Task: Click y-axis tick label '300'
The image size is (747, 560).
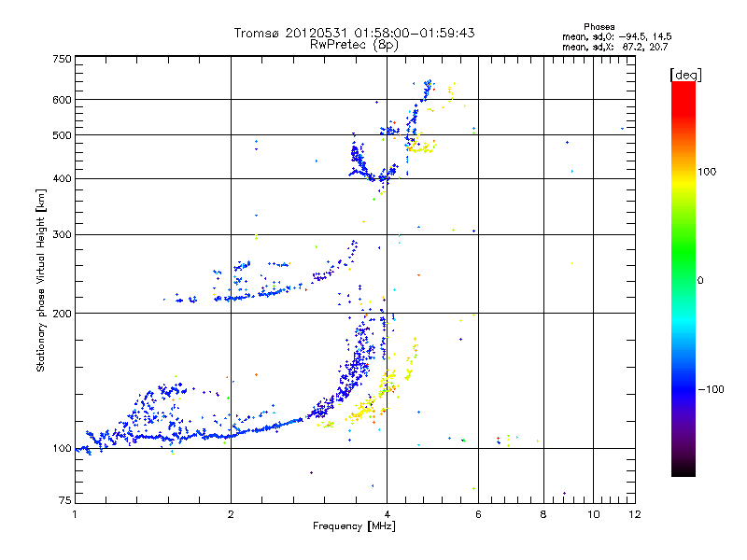Action: 63,235
